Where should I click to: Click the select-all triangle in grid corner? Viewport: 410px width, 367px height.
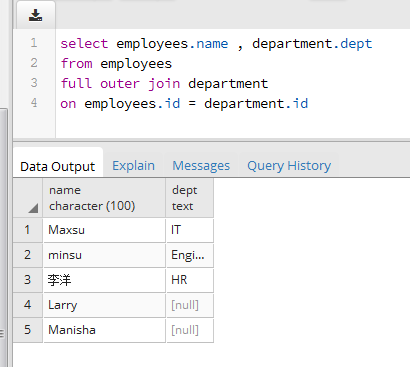point(33,208)
